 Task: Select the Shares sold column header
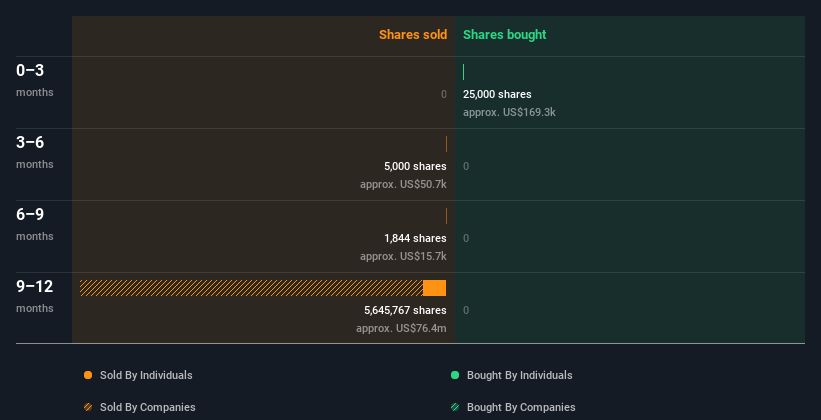[x=413, y=35]
